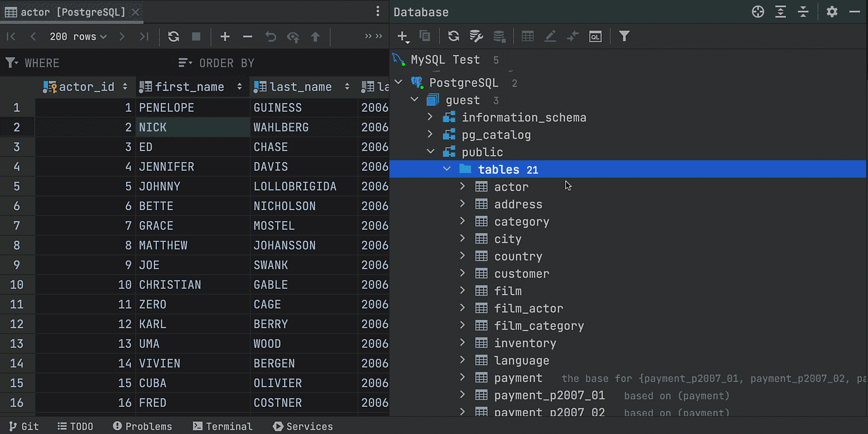Add new data source plus icon
Screen dimensions: 868x434
pos(403,36)
